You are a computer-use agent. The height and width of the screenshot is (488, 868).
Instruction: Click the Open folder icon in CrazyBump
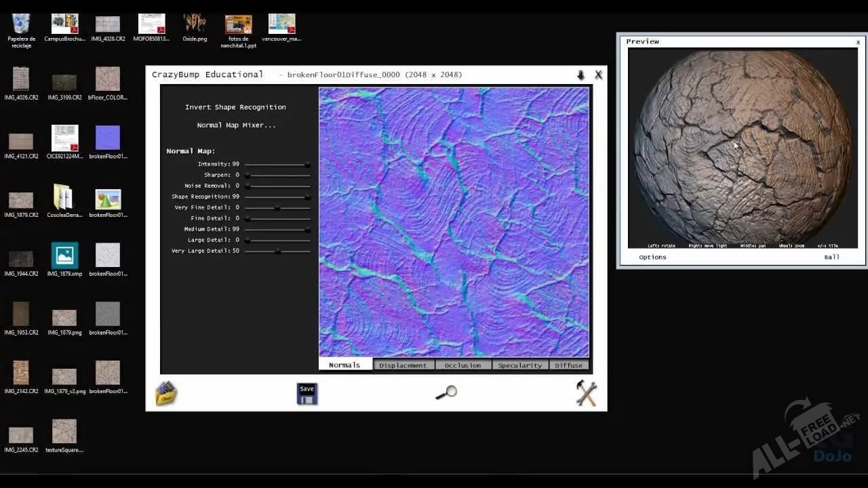[x=166, y=394]
